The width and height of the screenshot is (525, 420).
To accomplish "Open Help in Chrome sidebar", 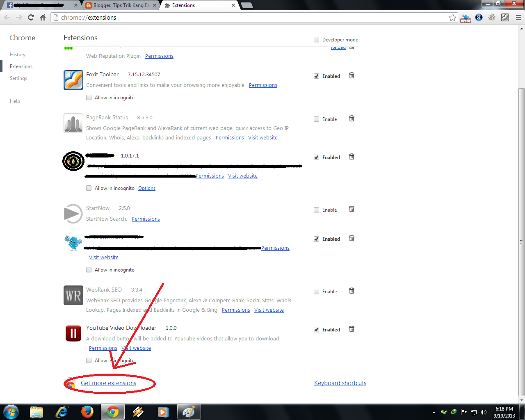I will tap(15, 101).
